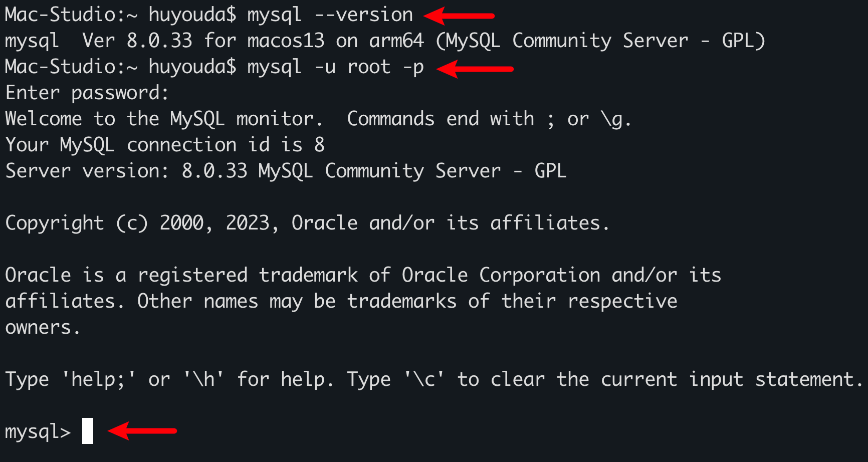
Task: Click the first 'Mac-Studio:~ huyouda$' shell prompt
Action: pyautogui.click(x=121, y=15)
